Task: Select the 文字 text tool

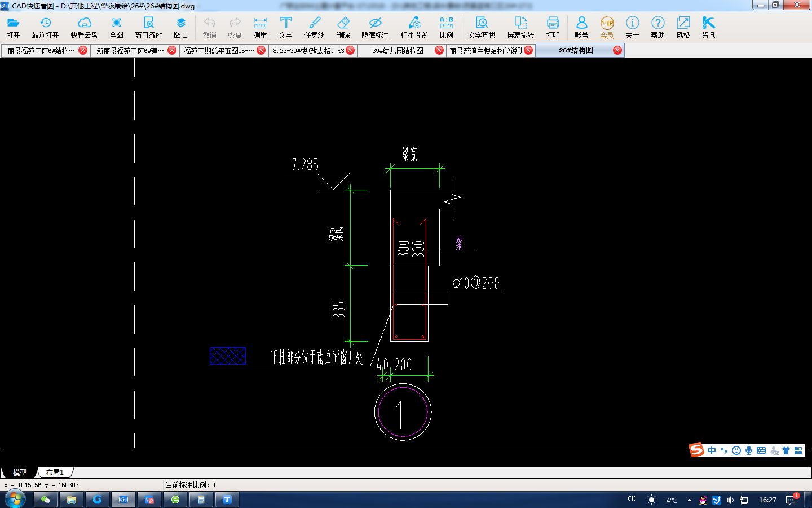Action: 285,27
